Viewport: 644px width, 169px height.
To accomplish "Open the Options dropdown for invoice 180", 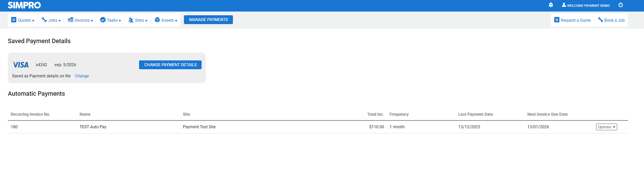I will tap(606, 127).
